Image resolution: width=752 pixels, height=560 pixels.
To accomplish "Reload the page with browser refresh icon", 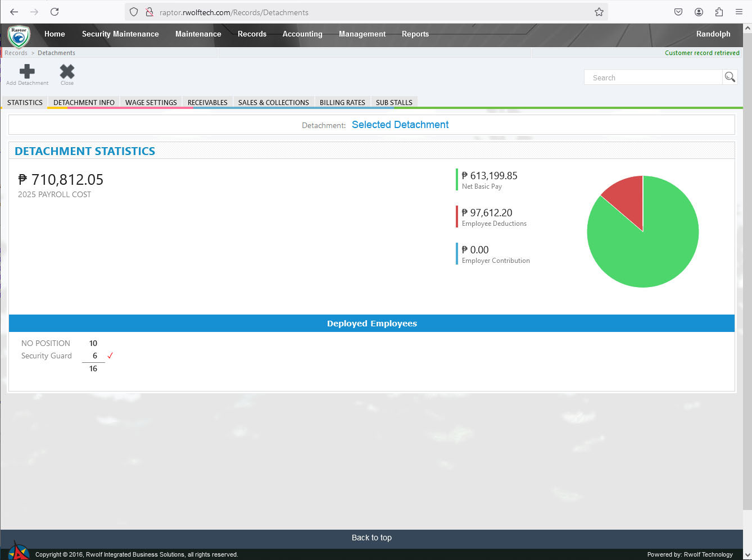I will [55, 12].
